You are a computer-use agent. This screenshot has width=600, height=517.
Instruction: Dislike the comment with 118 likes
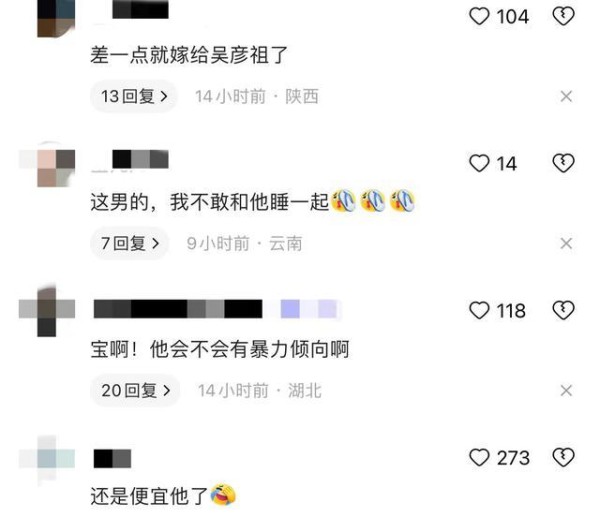pos(563,310)
